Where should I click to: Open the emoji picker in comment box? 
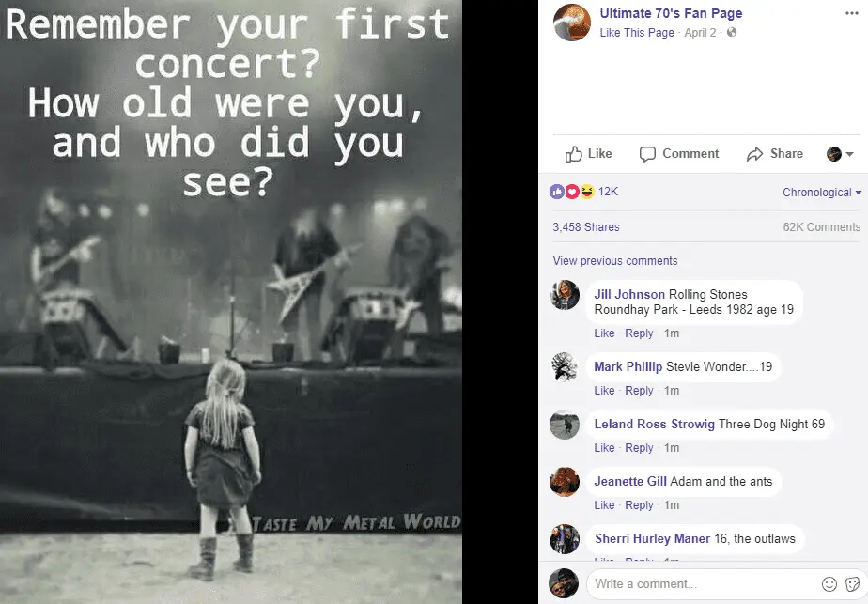point(829,583)
